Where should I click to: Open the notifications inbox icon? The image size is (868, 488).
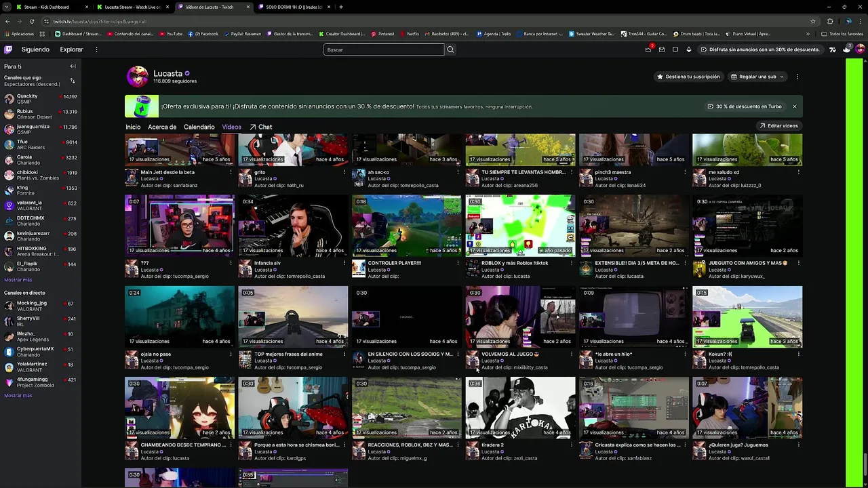coord(662,49)
